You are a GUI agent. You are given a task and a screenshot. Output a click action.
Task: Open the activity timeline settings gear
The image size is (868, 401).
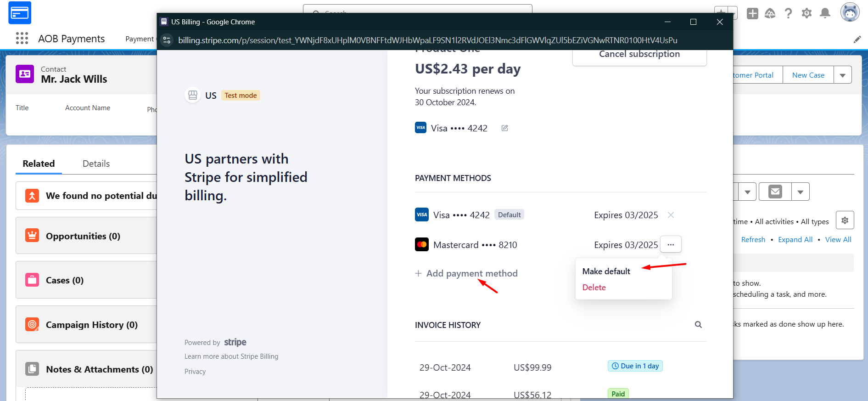[845, 220]
